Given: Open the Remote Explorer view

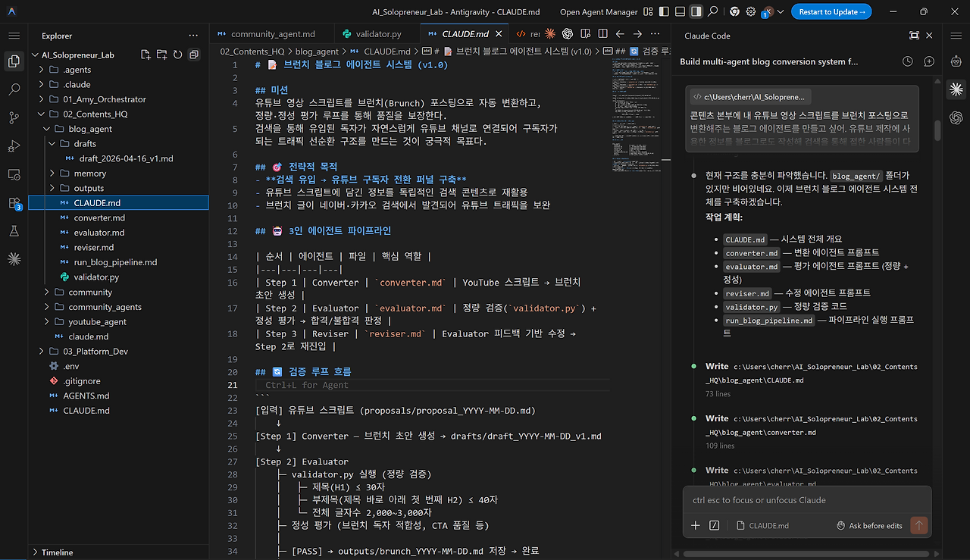Looking at the screenshot, I should click(14, 174).
